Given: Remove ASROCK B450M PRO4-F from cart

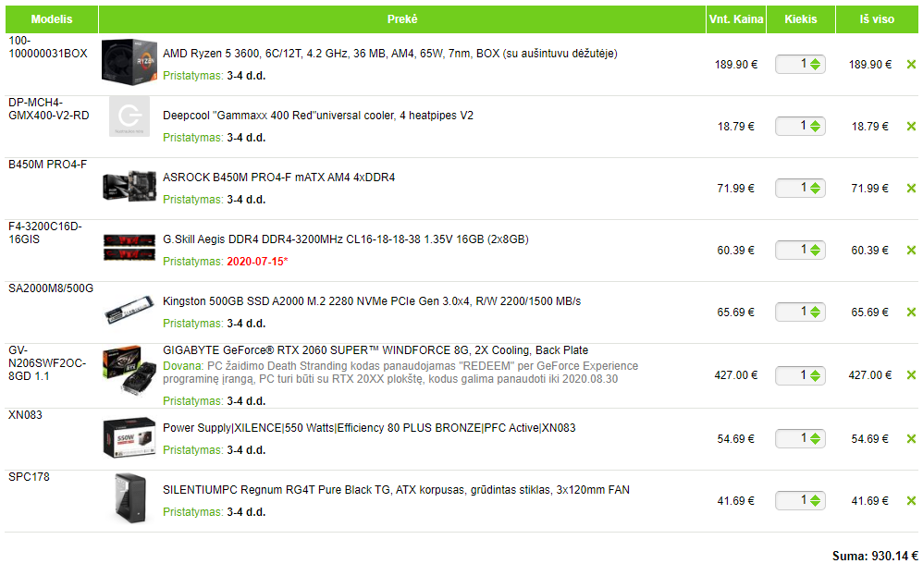Looking at the screenshot, I should tap(911, 189).
